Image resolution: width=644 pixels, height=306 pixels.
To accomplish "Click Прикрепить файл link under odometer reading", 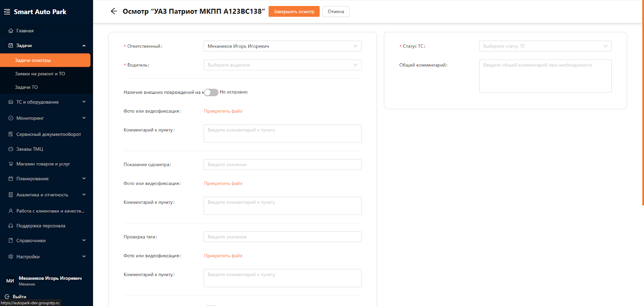I will tap(223, 184).
